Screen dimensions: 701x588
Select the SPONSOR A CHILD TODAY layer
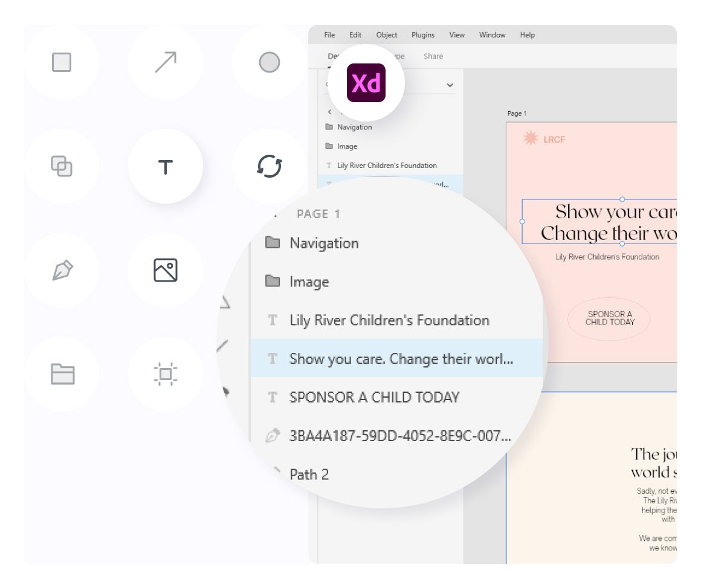point(374,397)
